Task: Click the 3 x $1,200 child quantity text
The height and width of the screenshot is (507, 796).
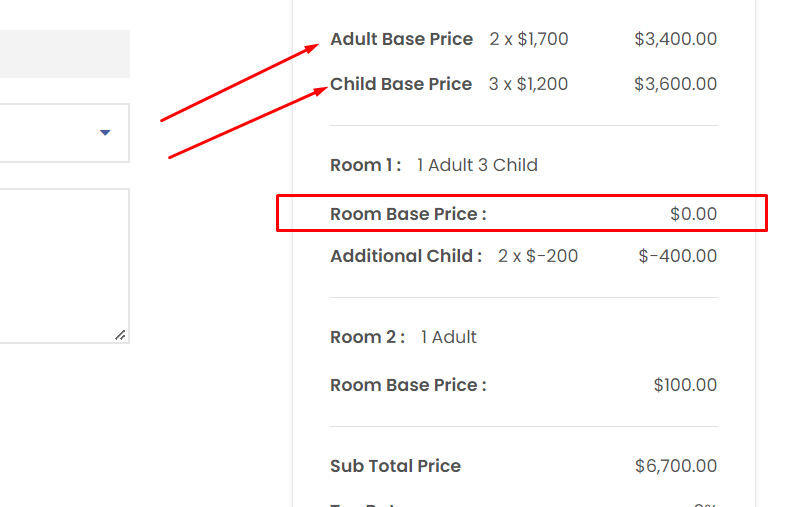Action: (528, 84)
